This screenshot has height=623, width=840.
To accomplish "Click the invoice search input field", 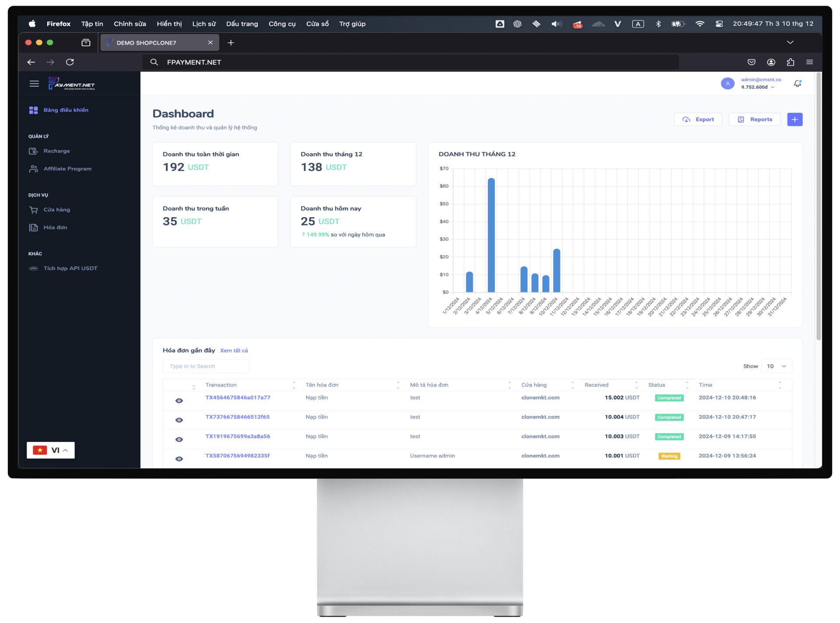I will click(206, 366).
